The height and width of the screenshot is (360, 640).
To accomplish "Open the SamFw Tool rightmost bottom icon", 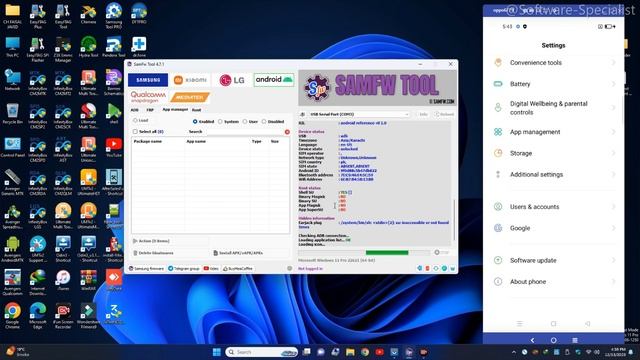I will point(452,269).
